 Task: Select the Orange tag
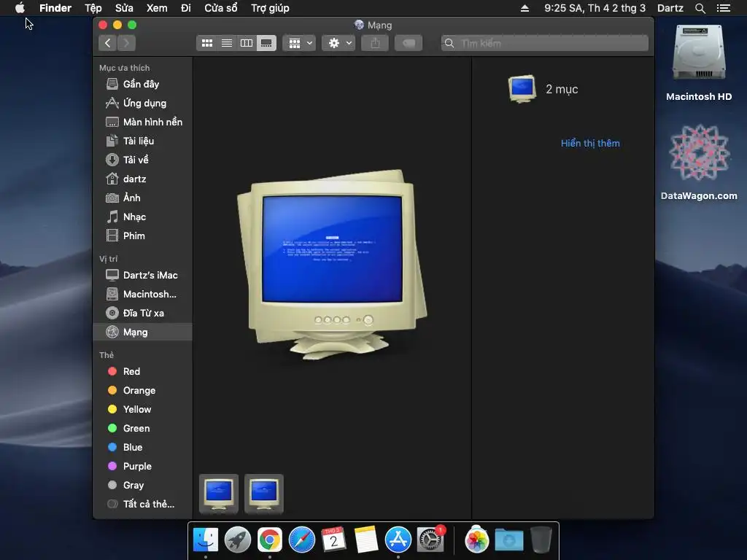[x=142, y=391]
